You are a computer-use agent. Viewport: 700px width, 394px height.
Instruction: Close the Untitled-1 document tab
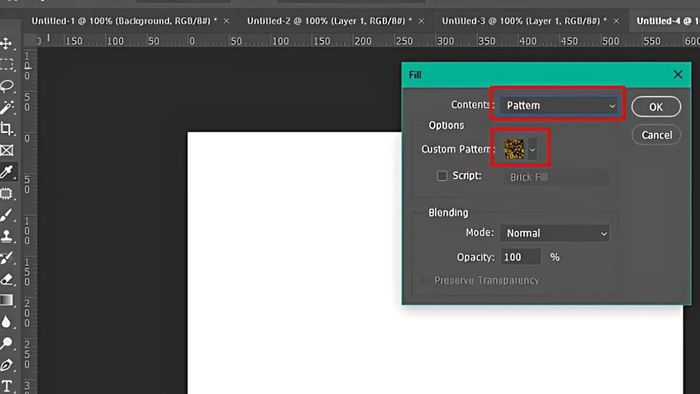pos(226,21)
